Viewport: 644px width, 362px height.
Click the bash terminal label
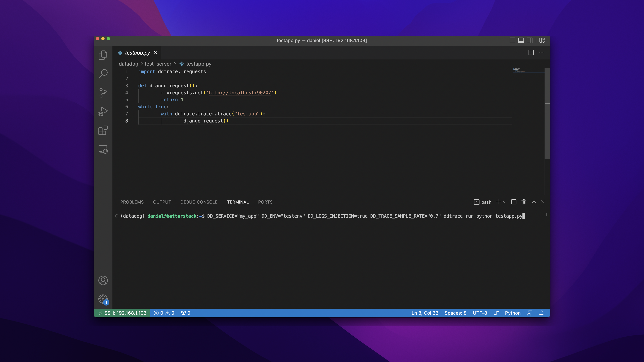[x=482, y=202]
